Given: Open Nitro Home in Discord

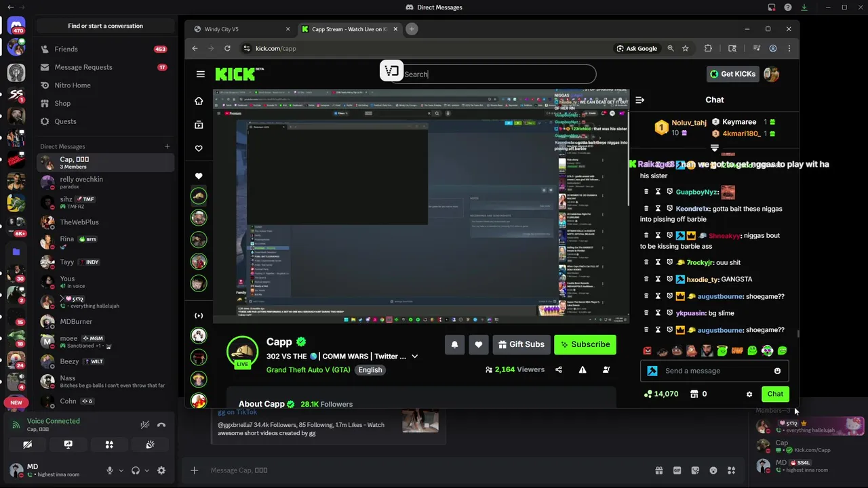Looking at the screenshot, I should coord(105,85).
